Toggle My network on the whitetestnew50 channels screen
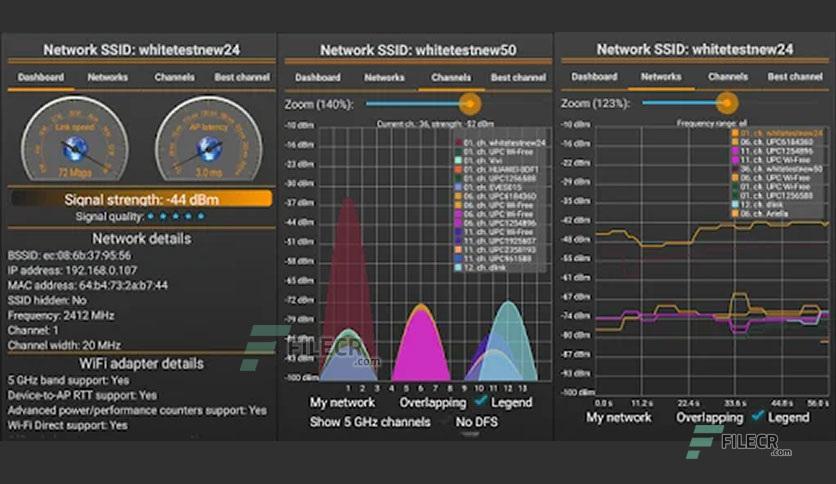 coord(342,402)
